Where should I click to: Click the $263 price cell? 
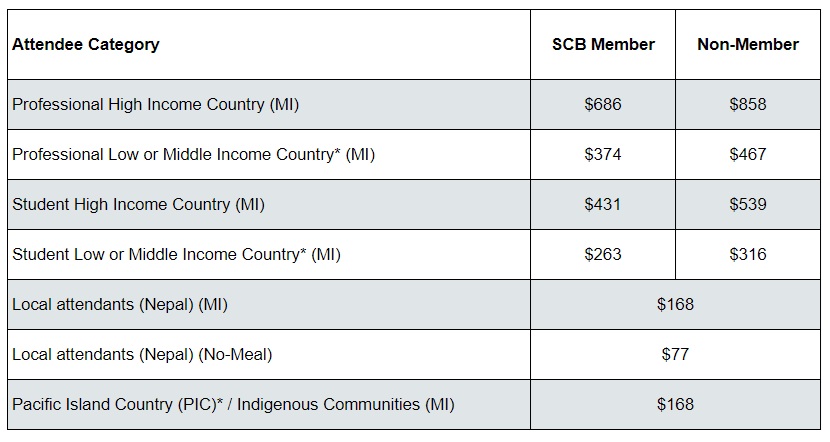603,255
